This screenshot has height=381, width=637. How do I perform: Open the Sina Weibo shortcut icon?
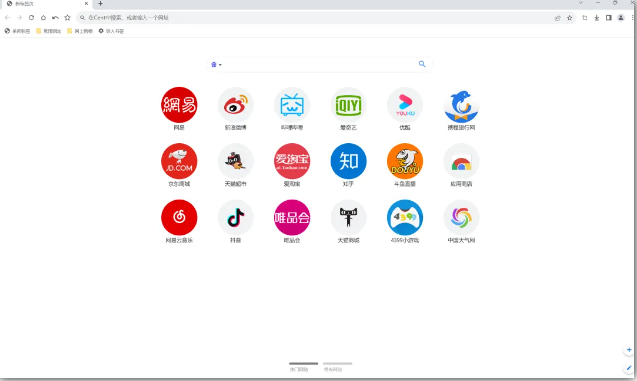click(236, 105)
